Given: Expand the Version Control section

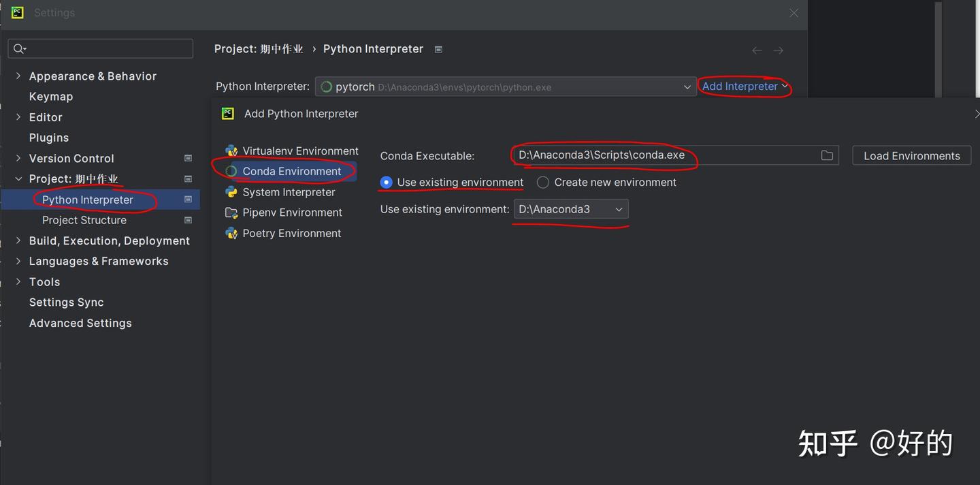Looking at the screenshot, I should tap(18, 158).
